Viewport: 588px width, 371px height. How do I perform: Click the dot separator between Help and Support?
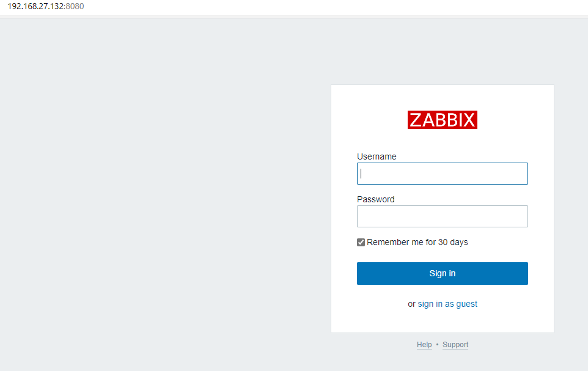coord(437,345)
